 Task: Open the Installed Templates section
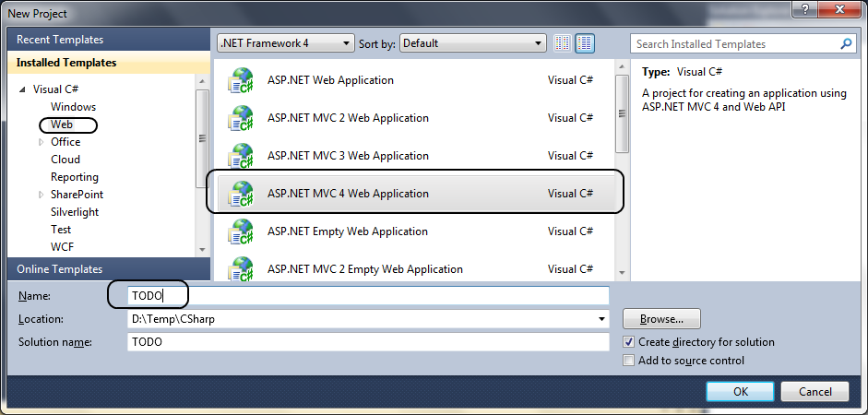pos(109,63)
